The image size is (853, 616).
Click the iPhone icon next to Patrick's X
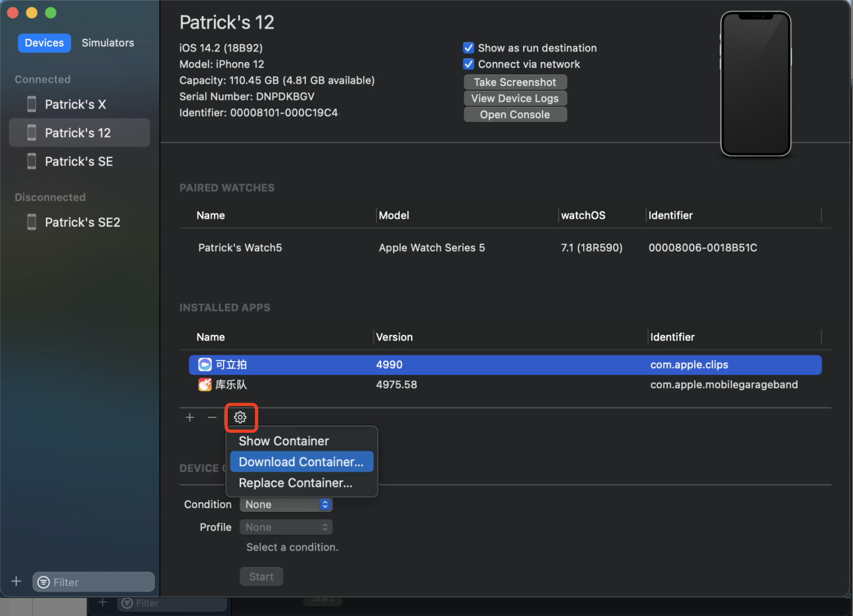32,104
